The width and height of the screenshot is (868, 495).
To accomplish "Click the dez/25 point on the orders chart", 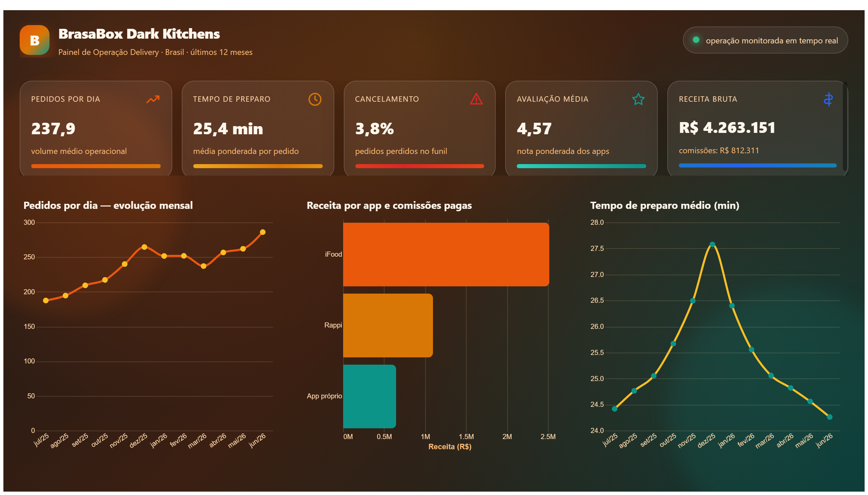I will click(144, 247).
